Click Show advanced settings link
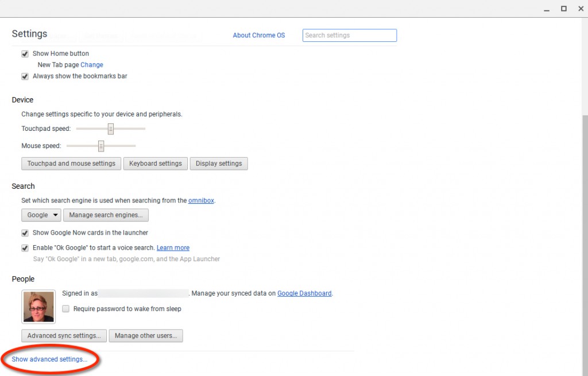 pos(49,359)
